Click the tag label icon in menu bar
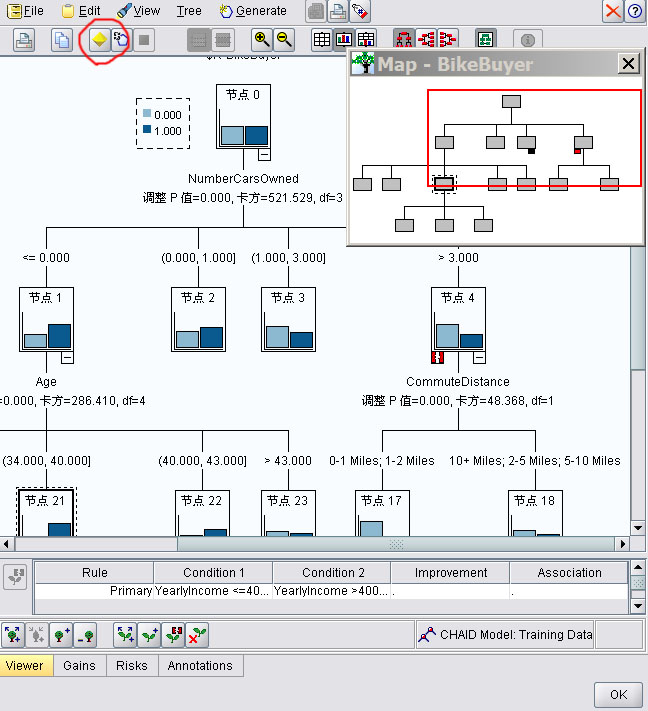 [x=360, y=11]
